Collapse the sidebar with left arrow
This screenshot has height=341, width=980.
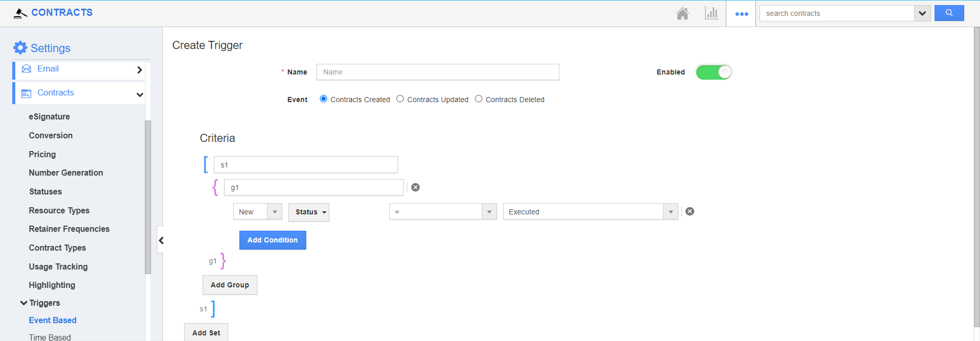(161, 240)
